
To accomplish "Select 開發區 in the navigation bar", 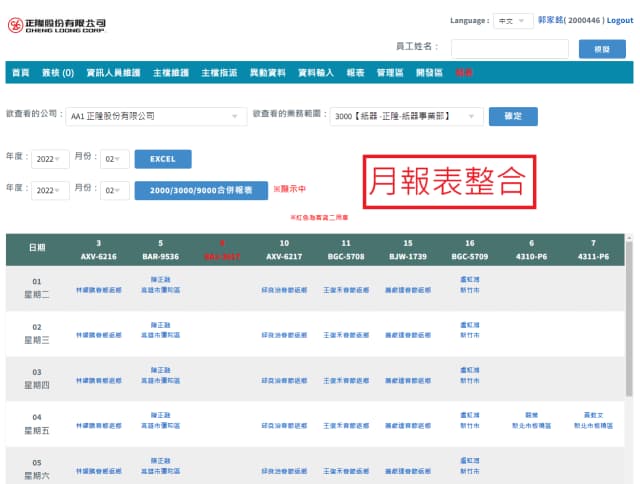I will (x=429, y=73).
